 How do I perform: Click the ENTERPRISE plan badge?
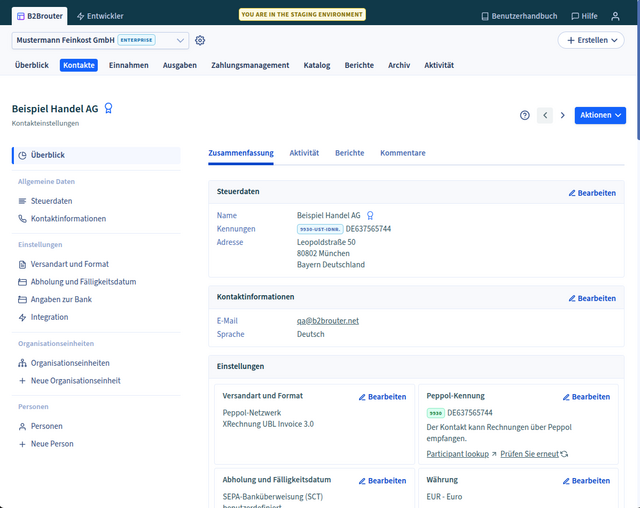[136, 40]
